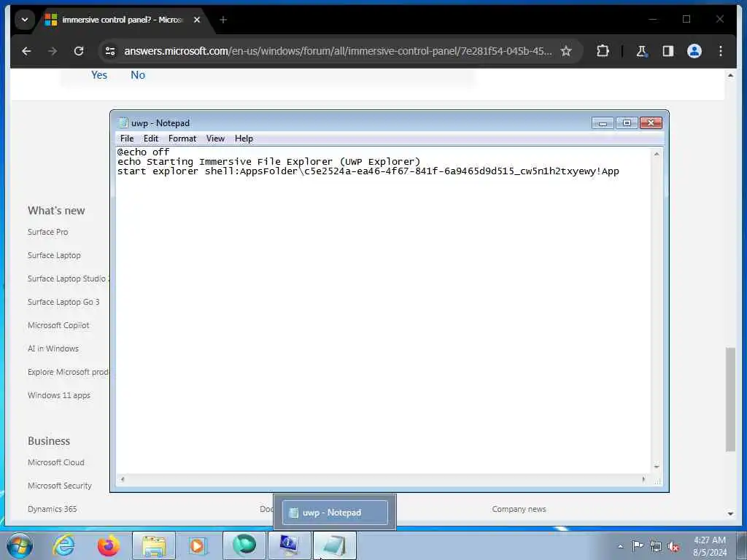This screenshot has width=747, height=560.
Task: Maximize the uwp Notepad window
Action: (627, 123)
